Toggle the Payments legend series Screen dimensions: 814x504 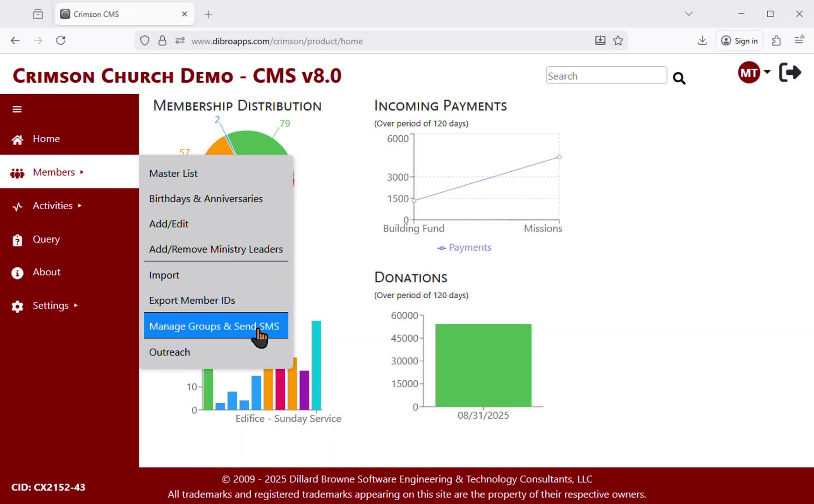pos(464,248)
